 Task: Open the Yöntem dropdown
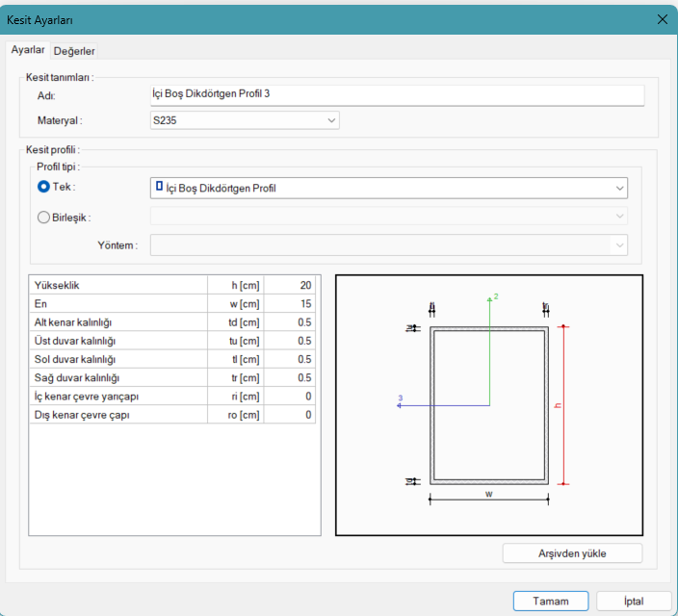tap(389, 245)
